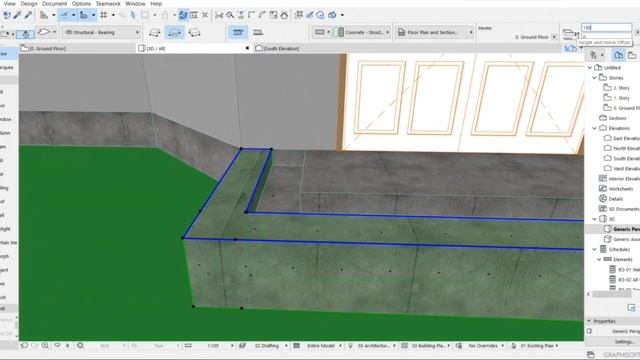Viewport: 640px width, 360px height.
Task: Open the Options menu
Action: point(81,4)
